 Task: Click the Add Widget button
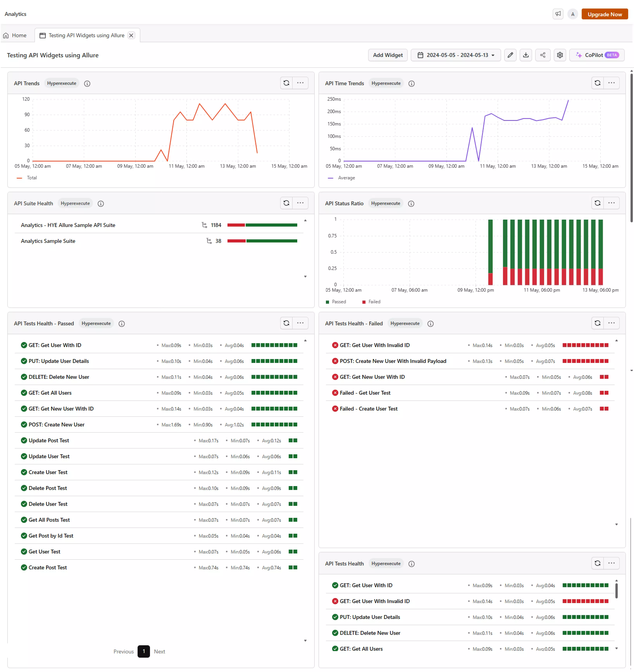(388, 55)
